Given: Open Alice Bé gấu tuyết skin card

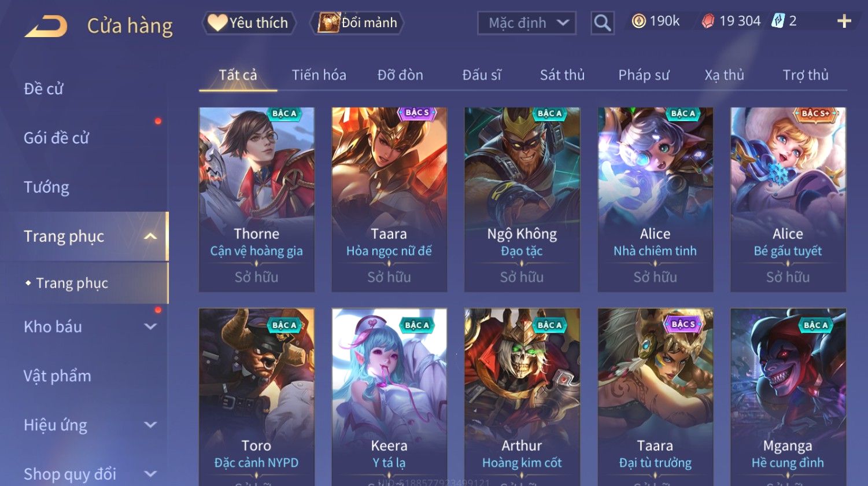Looking at the screenshot, I should [788, 200].
